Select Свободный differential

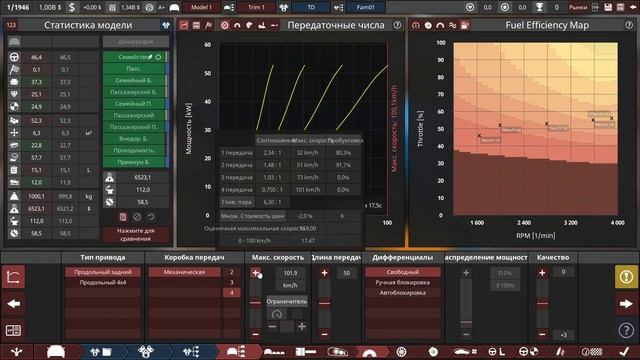tap(402, 272)
